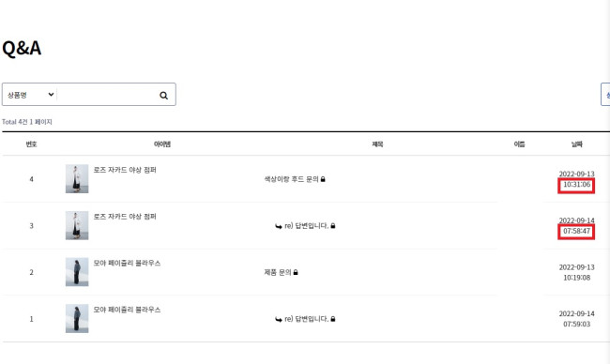
Task: Click reply arrow icon in row 1
Action: tap(279, 319)
